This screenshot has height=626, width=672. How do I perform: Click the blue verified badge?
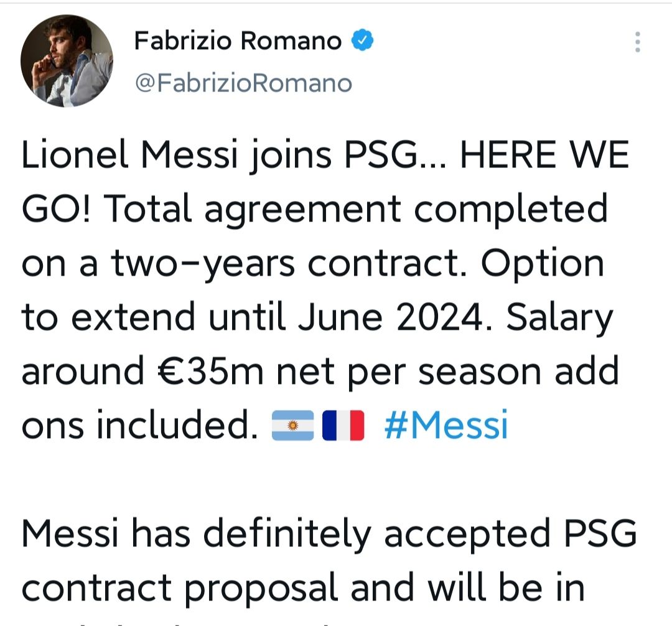pyautogui.click(x=363, y=41)
